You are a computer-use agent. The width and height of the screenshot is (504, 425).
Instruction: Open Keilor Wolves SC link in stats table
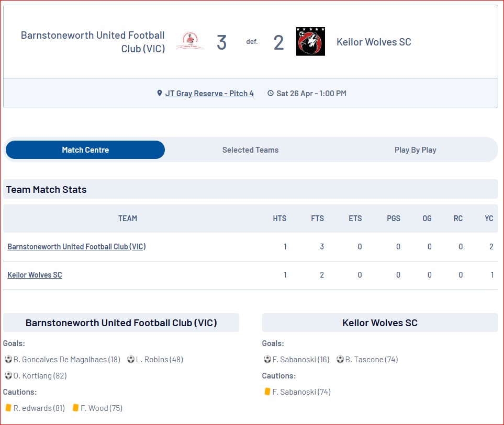point(35,275)
